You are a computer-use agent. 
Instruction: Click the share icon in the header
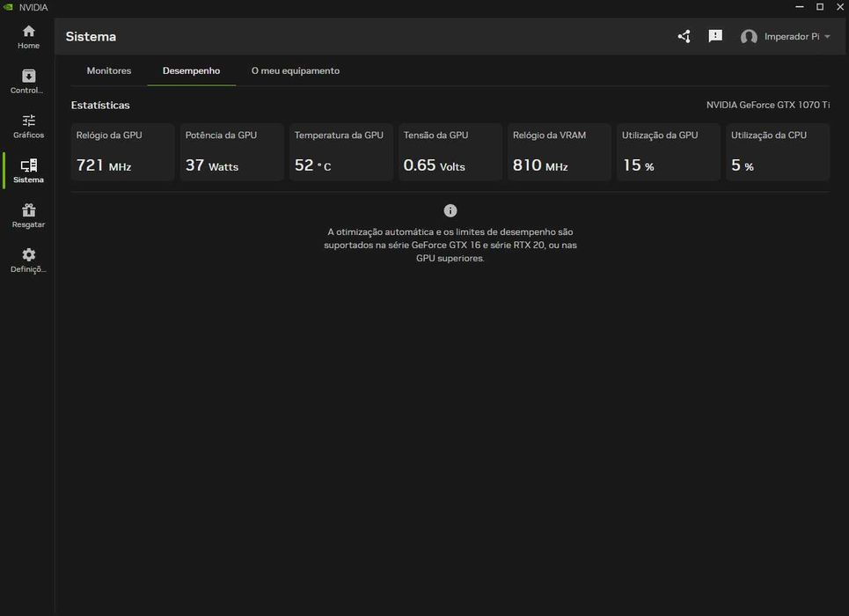click(x=684, y=36)
